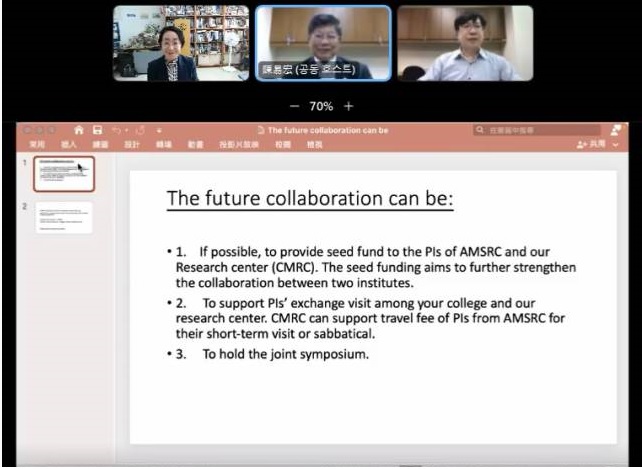Open the Insert ribbon tab

tap(69, 145)
